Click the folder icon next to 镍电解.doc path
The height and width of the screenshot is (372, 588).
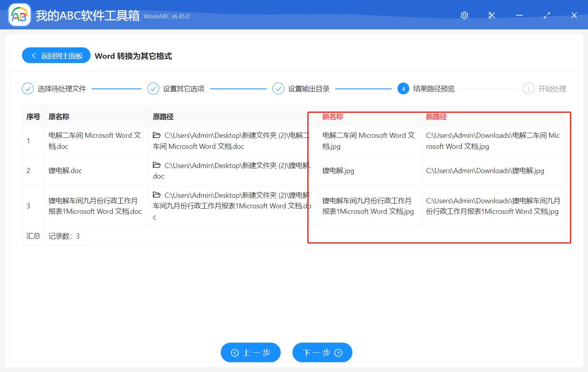click(x=156, y=165)
